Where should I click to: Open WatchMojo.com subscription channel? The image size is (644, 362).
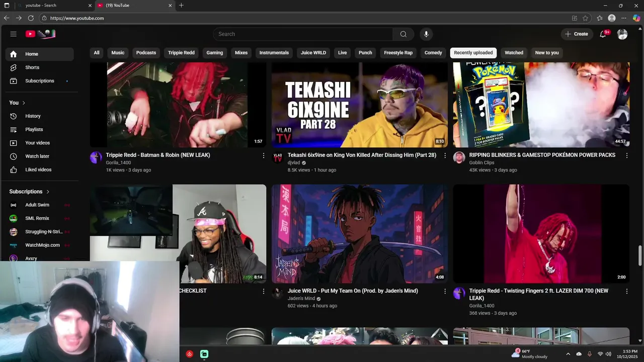39,245
